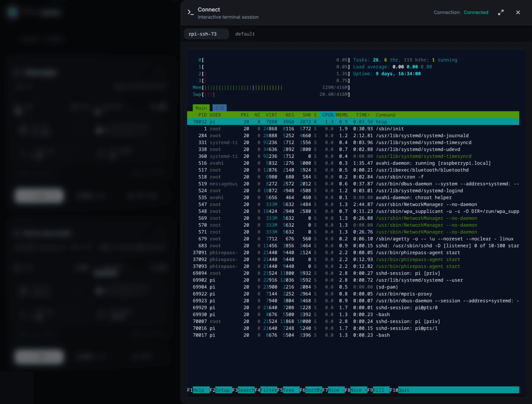
Task: Select the /usr/sbin/cron -f row
Action: (353, 177)
